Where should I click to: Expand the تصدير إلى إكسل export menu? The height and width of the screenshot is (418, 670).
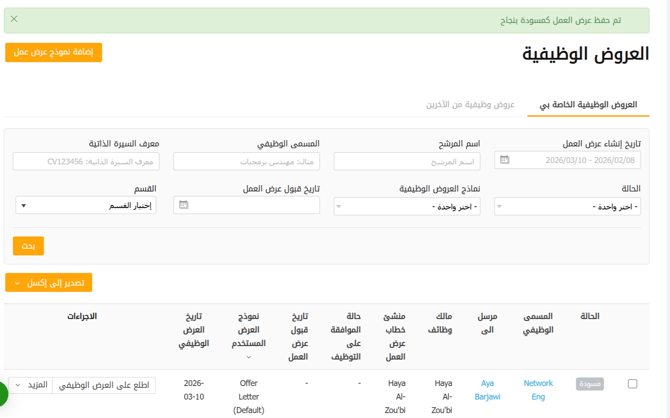coord(48,283)
